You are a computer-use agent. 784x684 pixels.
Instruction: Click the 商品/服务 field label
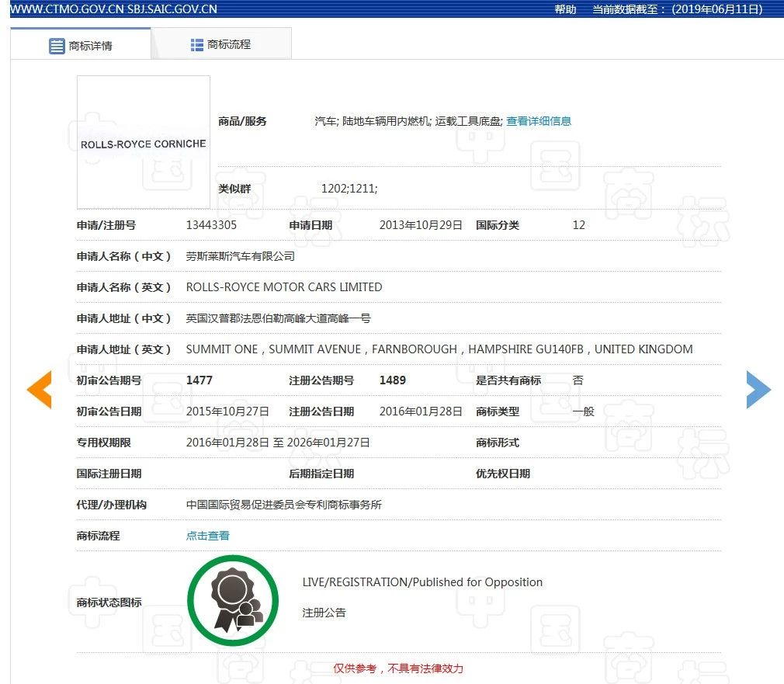242,121
